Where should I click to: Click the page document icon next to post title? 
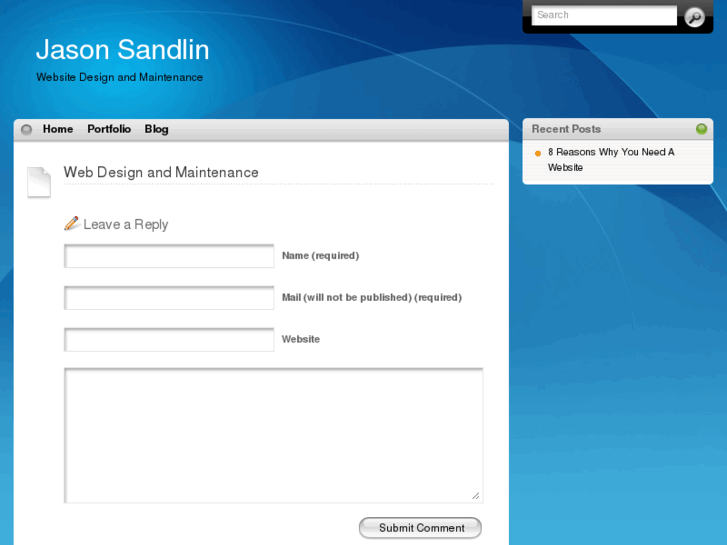click(x=39, y=182)
